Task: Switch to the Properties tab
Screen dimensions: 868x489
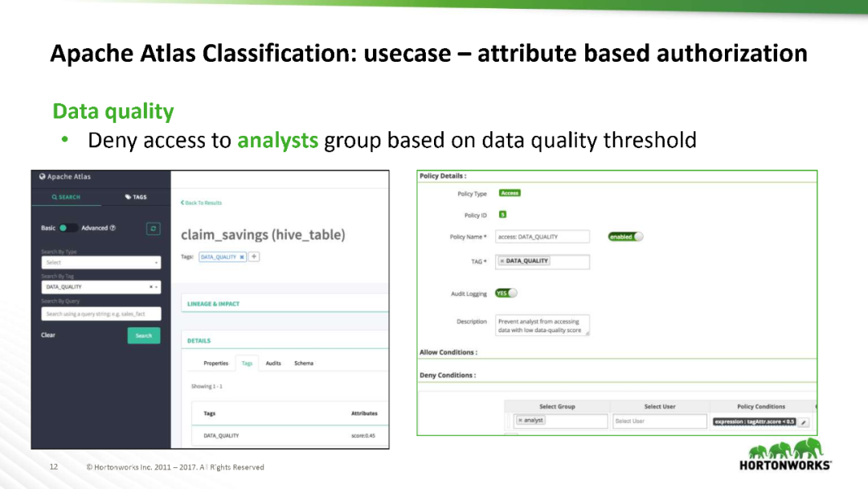Action: [216, 364]
